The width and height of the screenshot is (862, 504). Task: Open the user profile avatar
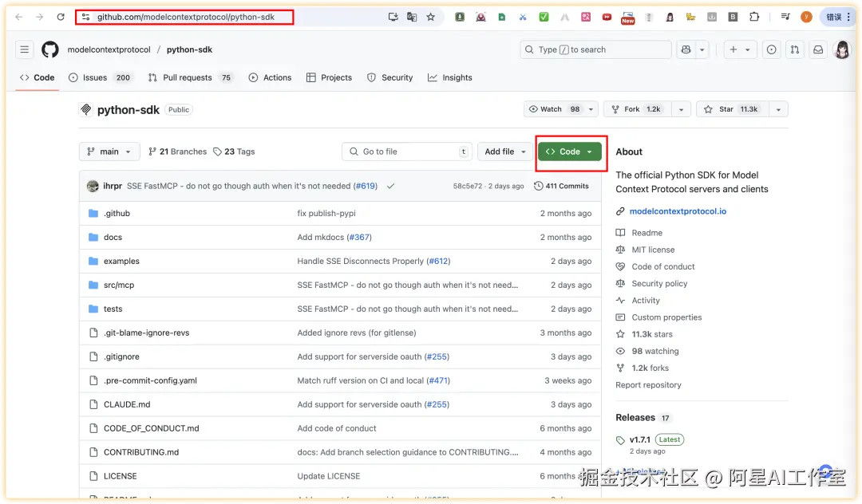(842, 49)
